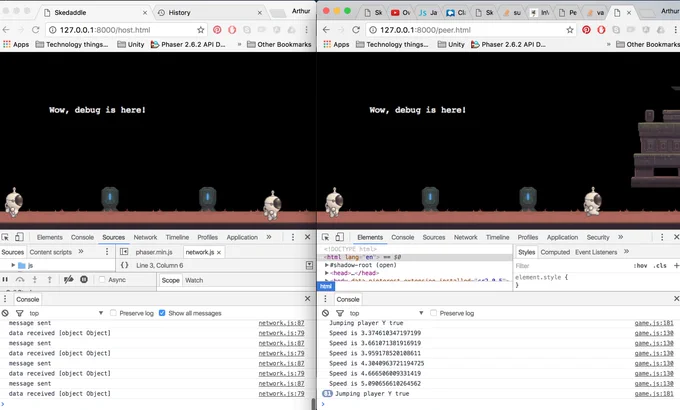Open Pinterest extension in left window
680x410 pixels.
(x=217, y=30)
